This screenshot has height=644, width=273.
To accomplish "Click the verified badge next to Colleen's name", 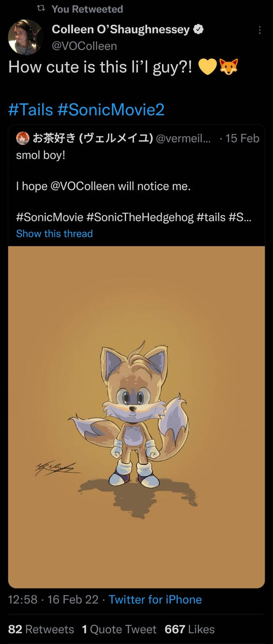I will [198, 30].
